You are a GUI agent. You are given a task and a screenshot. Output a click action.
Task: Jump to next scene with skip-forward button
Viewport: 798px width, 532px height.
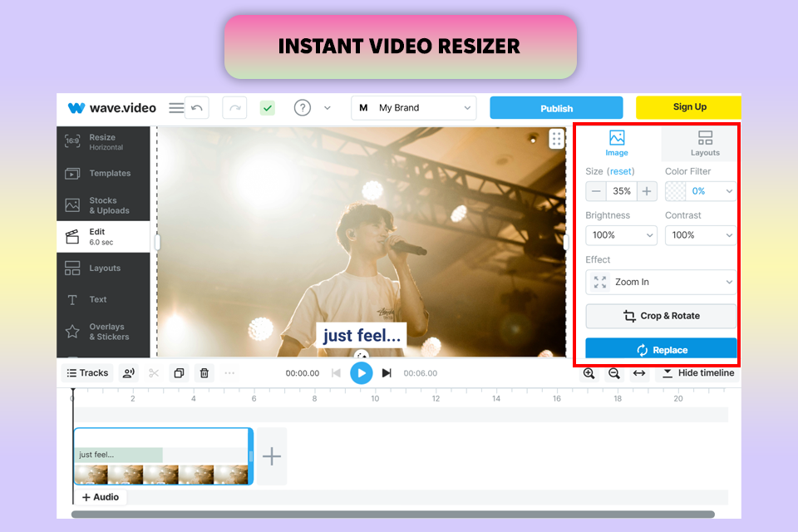[x=387, y=373]
